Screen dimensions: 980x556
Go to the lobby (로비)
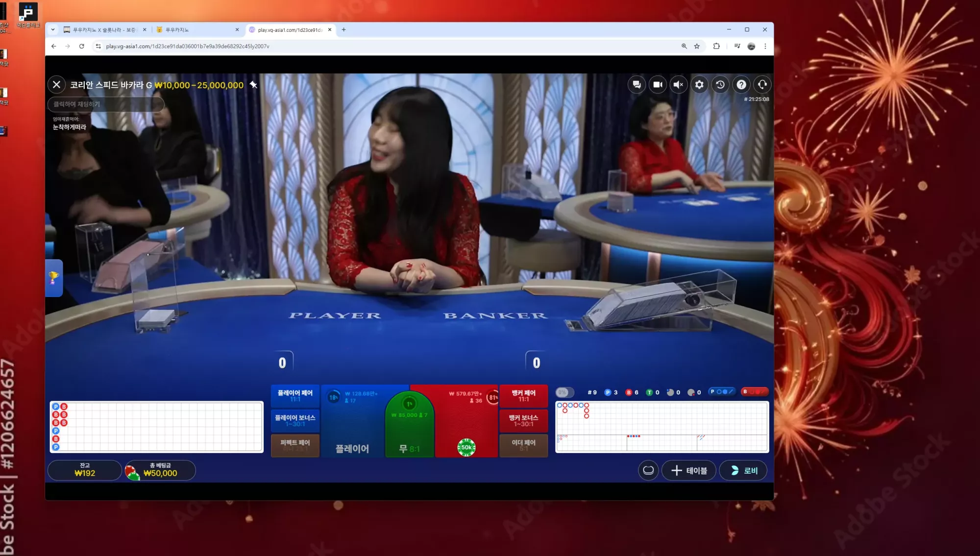743,471
